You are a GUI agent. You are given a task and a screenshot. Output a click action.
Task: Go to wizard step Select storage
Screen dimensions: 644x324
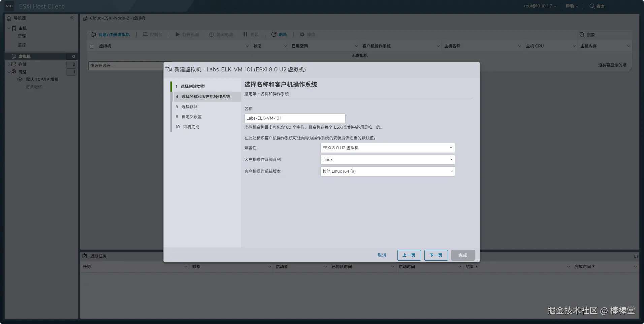click(190, 107)
